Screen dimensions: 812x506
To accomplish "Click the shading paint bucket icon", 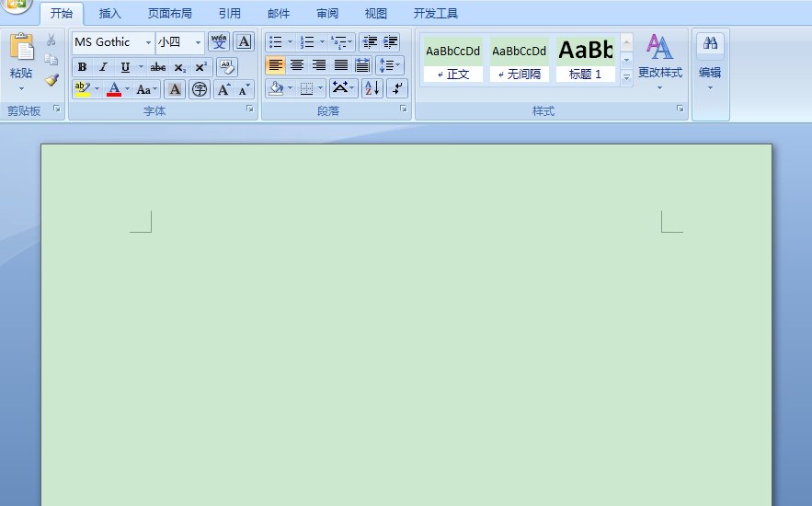I will pyautogui.click(x=277, y=88).
